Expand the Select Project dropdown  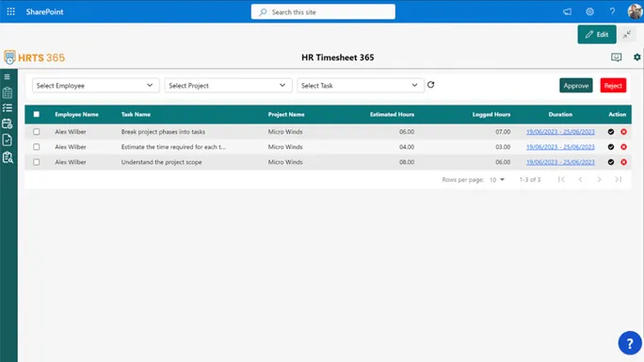(228, 86)
